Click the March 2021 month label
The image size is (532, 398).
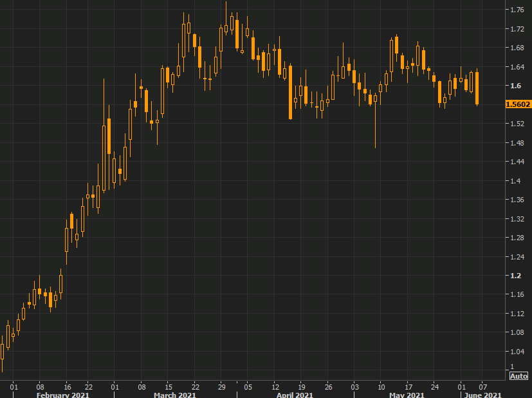(174, 395)
